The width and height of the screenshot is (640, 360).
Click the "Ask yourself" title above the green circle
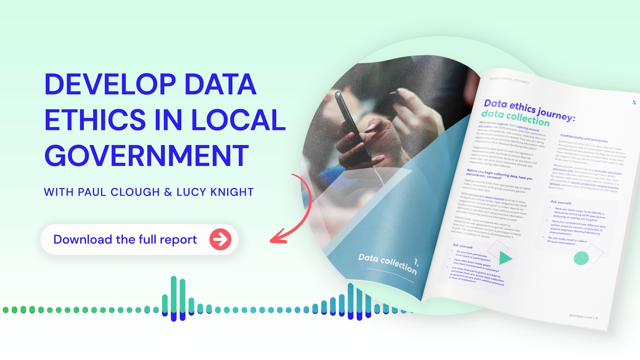[561, 202]
